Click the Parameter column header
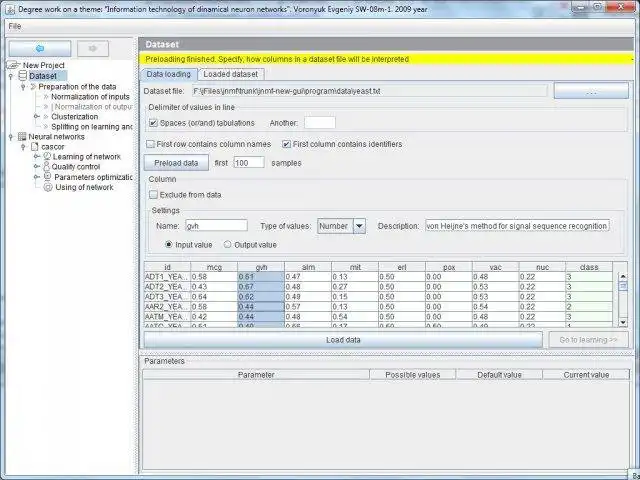This screenshot has height=480, width=640. (256, 375)
